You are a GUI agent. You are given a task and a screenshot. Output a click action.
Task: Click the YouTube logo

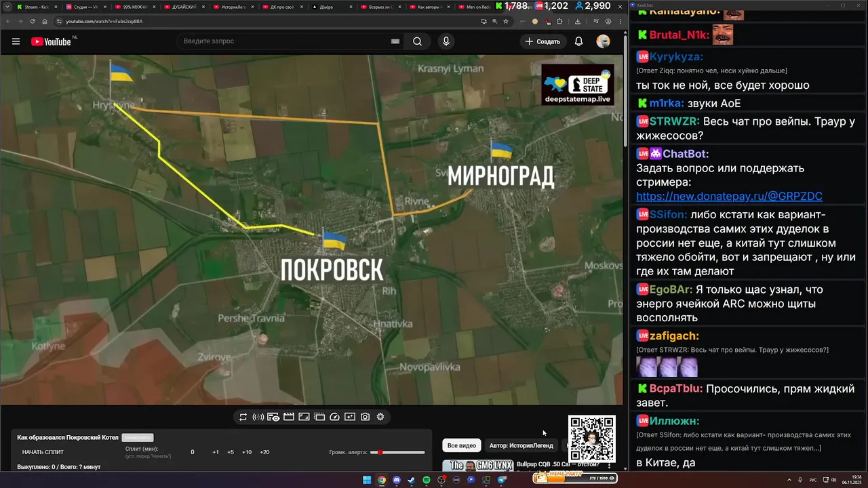pyautogui.click(x=51, y=41)
